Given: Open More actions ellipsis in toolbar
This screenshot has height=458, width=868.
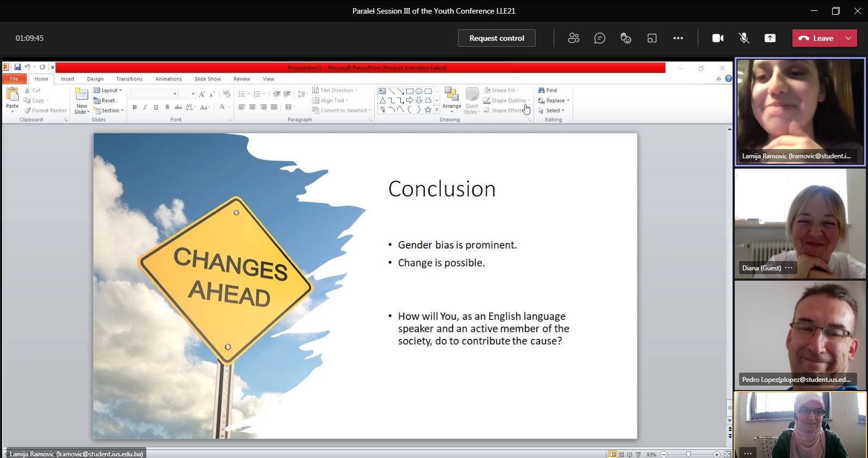Looking at the screenshot, I should click(678, 38).
